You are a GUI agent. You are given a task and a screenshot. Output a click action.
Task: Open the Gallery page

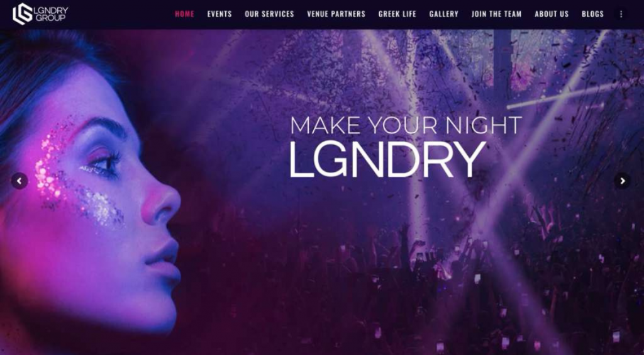pyautogui.click(x=443, y=14)
